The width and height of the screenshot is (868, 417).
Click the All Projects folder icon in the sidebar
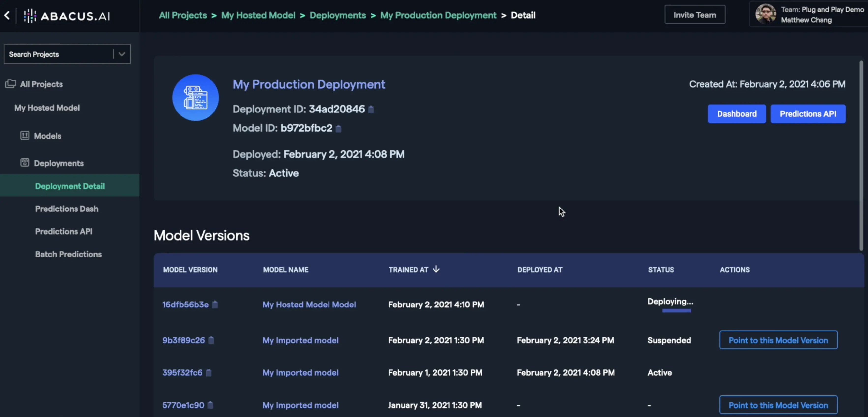[11, 84]
